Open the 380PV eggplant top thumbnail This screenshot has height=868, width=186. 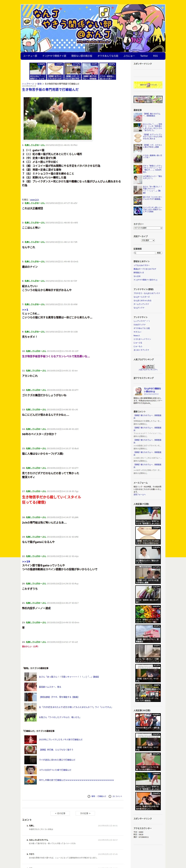(x=108, y=71)
